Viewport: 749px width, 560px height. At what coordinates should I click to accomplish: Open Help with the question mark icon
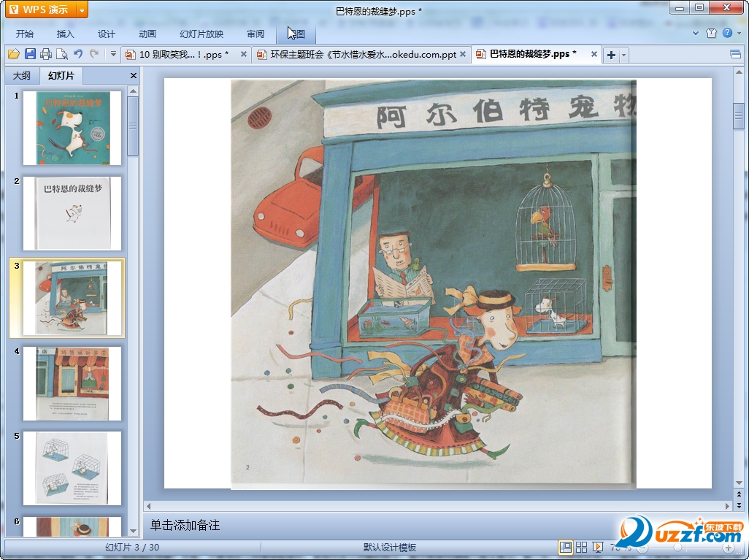coord(727,33)
